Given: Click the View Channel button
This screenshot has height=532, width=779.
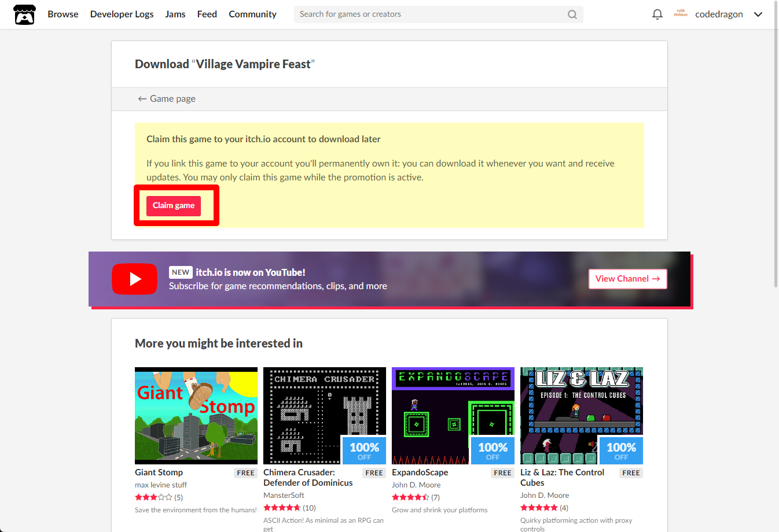Looking at the screenshot, I should point(628,279).
